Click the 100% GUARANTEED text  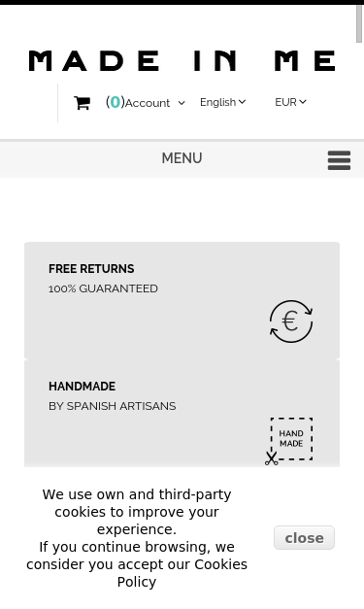(103, 288)
